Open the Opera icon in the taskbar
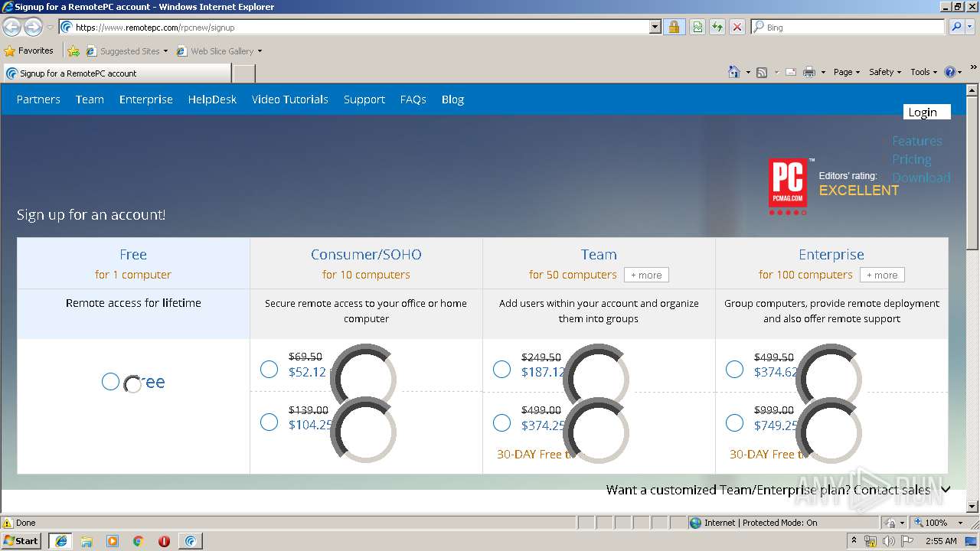The height and width of the screenshot is (551, 980). (164, 541)
